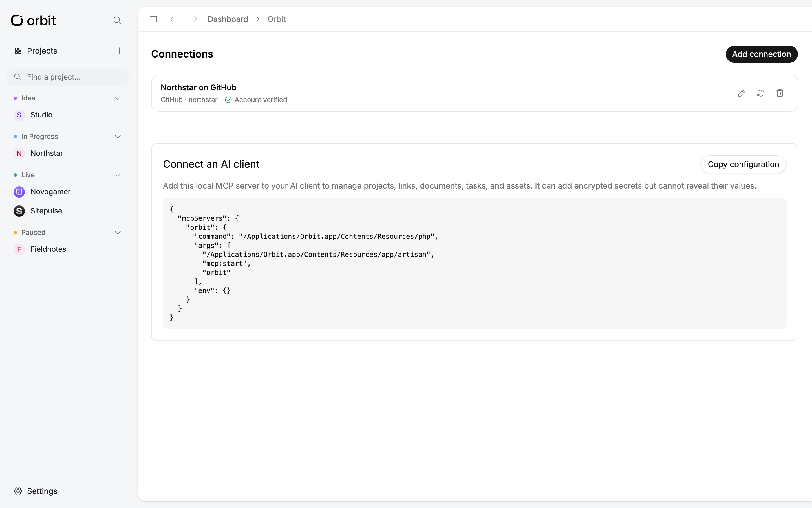Focus the Find a project search field
This screenshot has height=508, width=812.
67,77
